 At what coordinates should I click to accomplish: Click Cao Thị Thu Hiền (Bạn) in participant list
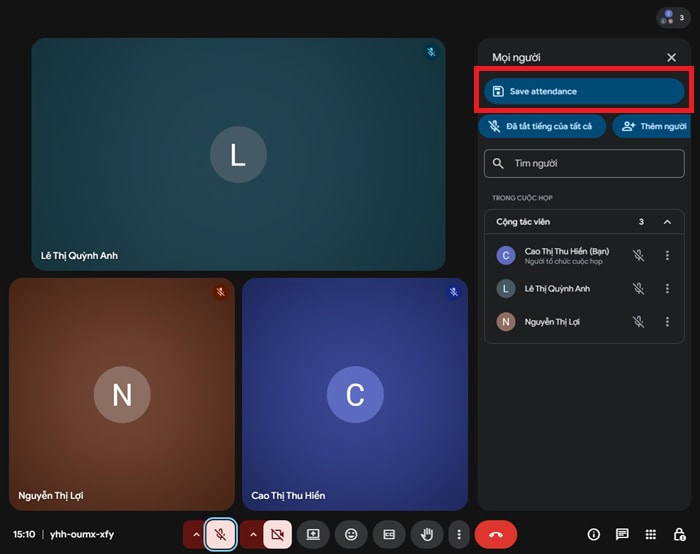[567, 251]
